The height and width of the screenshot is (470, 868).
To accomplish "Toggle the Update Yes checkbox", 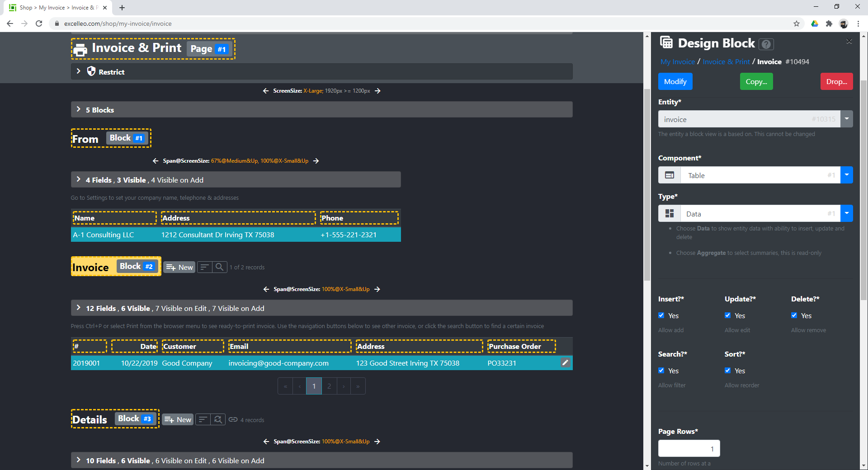I will [728, 315].
